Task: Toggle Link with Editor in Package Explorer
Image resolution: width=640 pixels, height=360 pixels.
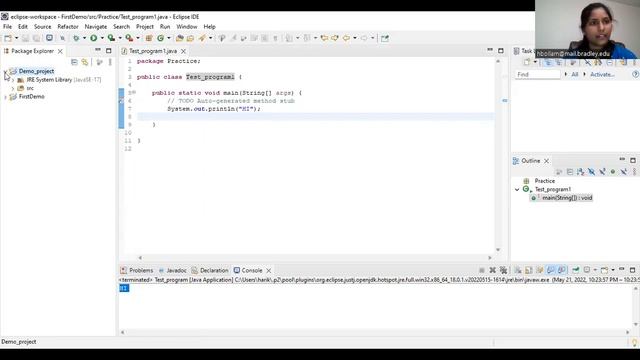Action: click(x=84, y=62)
